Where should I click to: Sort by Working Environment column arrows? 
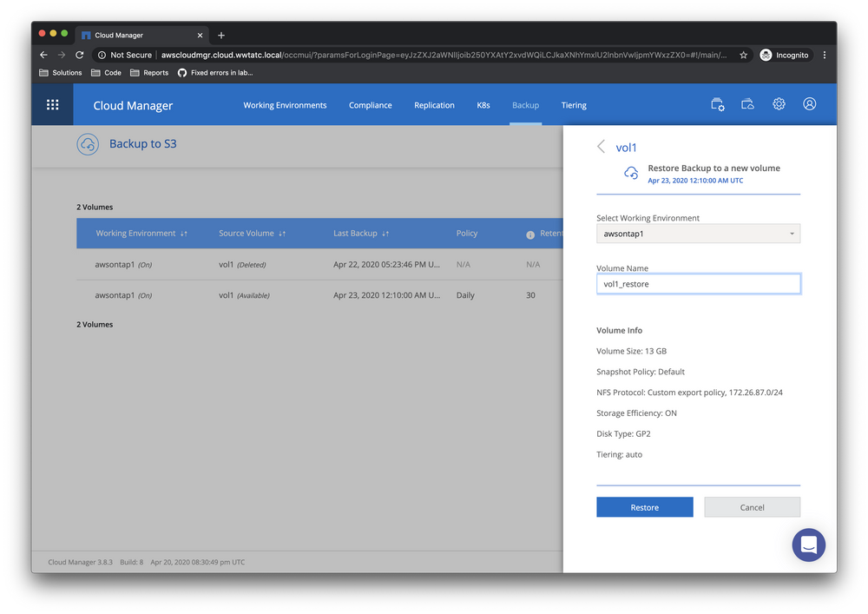184,234
